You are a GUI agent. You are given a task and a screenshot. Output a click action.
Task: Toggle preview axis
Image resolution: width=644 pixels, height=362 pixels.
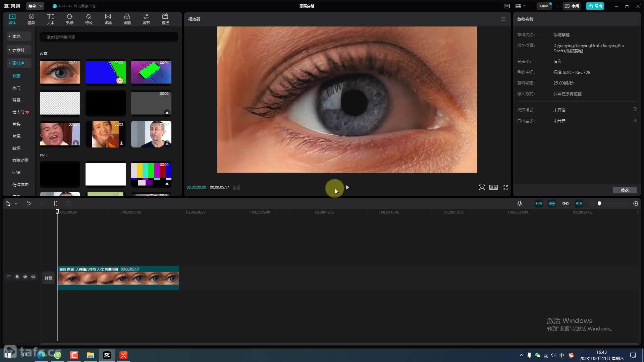tap(579, 203)
